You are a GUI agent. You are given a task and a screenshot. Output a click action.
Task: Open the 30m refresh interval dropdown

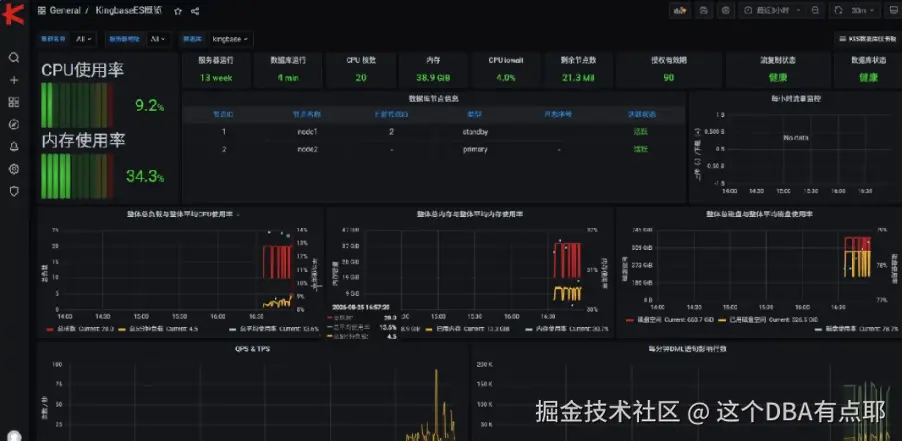[x=863, y=10]
